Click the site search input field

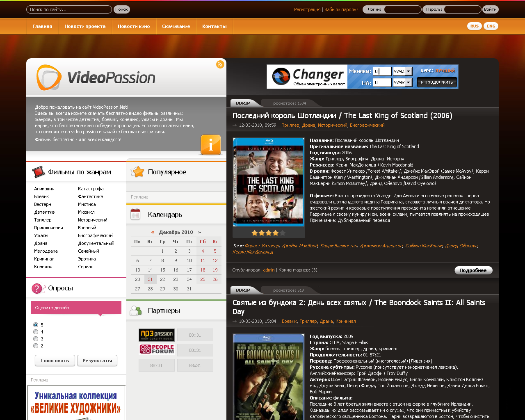(x=69, y=9)
